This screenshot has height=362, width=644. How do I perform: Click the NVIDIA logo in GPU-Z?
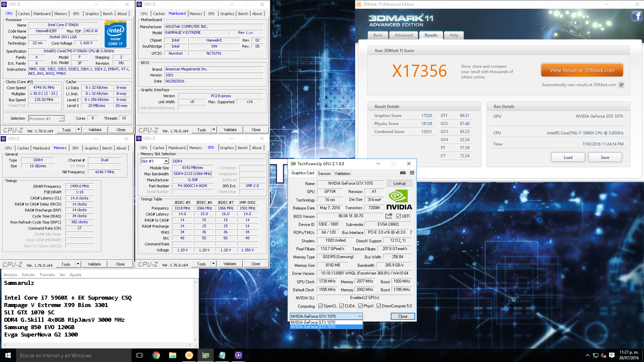click(399, 200)
